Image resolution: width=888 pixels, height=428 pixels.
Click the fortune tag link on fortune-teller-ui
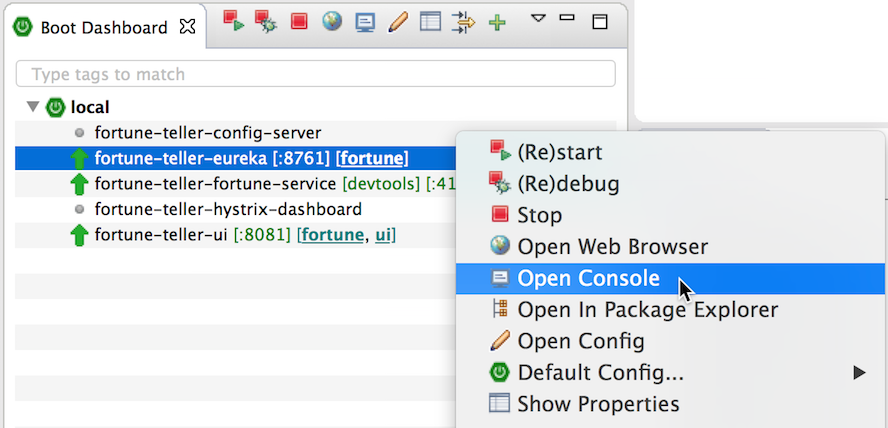pyautogui.click(x=332, y=234)
